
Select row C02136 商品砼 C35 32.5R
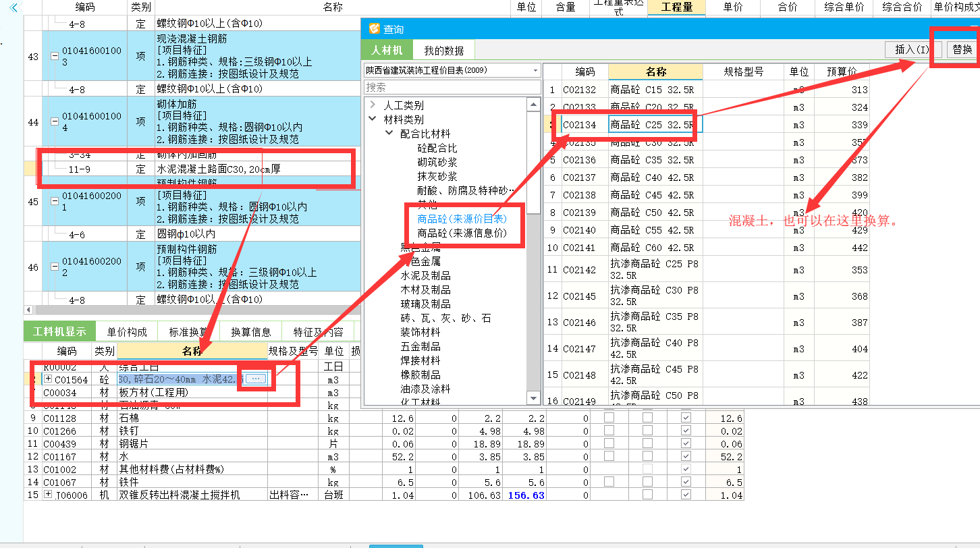707,160
